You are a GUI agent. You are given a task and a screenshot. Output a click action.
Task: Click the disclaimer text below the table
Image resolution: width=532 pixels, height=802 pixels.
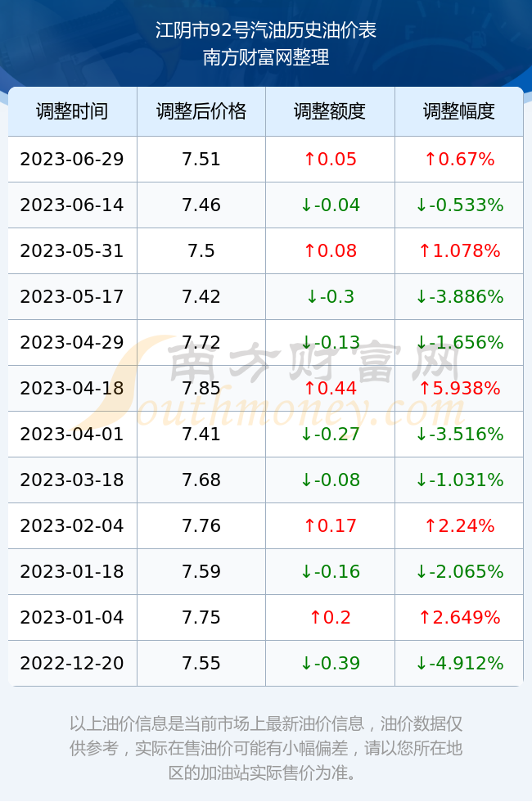click(x=266, y=748)
